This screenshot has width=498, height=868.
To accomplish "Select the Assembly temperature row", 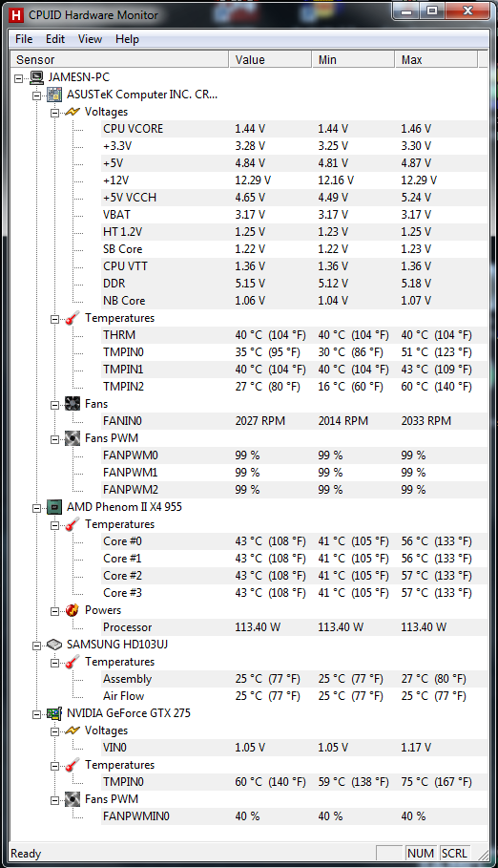I will point(295,679).
